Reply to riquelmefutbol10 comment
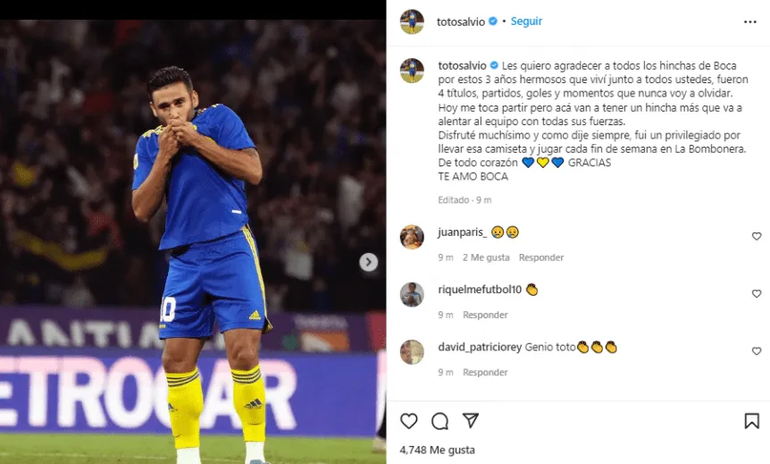The height and width of the screenshot is (464, 770). (485, 315)
